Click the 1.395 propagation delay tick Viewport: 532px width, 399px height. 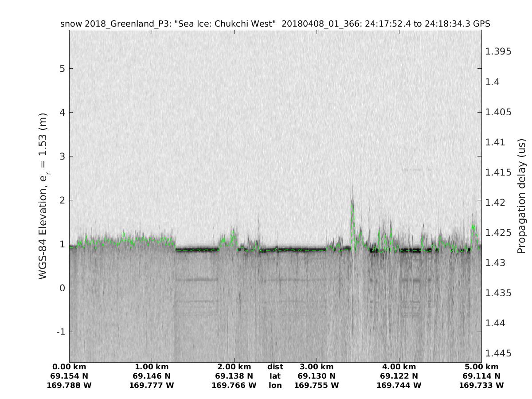pyautogui.click(x=498, y=51)
